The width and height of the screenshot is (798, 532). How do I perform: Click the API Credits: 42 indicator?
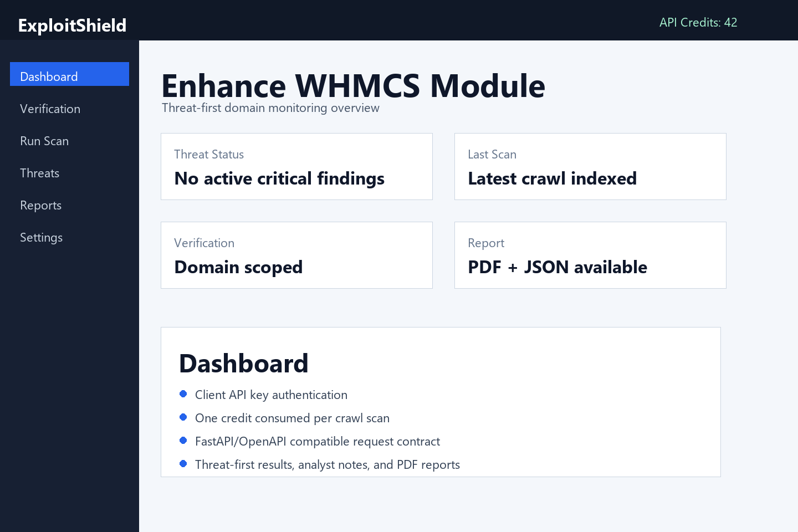[698, 22]
